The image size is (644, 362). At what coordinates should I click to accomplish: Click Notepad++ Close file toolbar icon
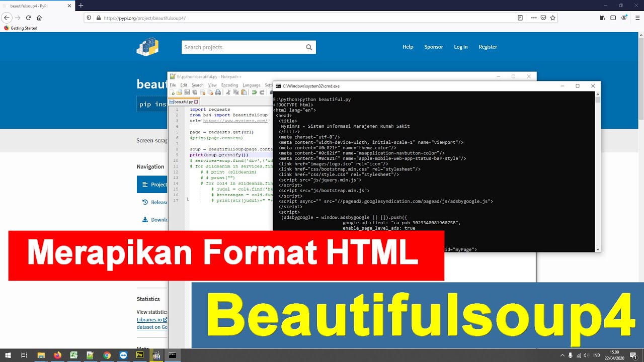pyautogui.click(x=203, y=93)
